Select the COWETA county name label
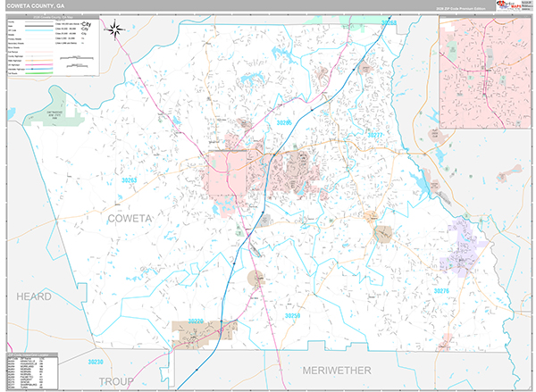The image size is (536, 392). pos(130,219)
